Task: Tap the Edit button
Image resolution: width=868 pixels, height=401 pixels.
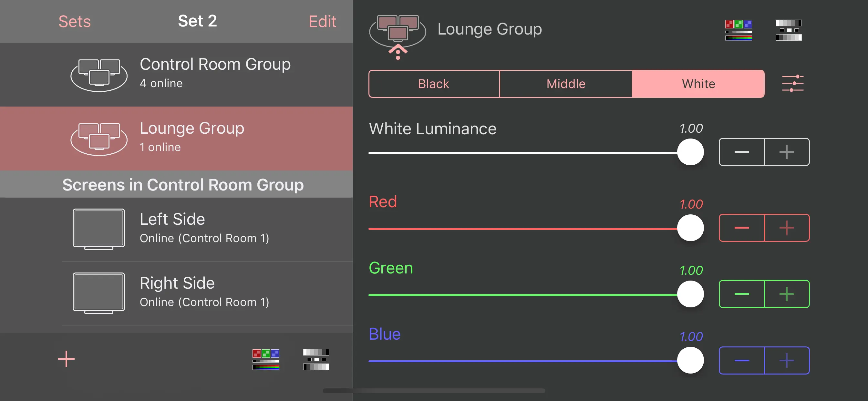Action: click(322, 22)
